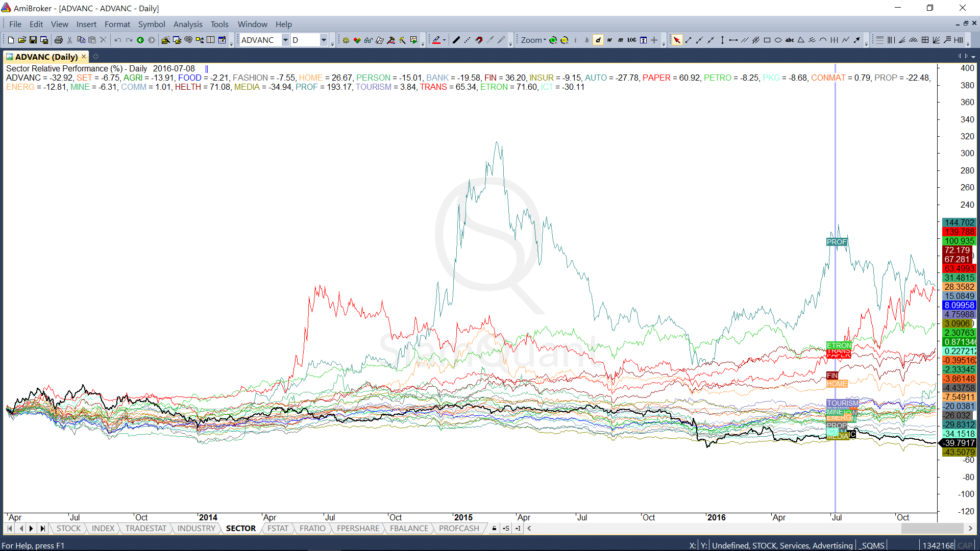Screen dimensions: 980x551
Task: Open the Analysis menu
Action: pos(187,24)
